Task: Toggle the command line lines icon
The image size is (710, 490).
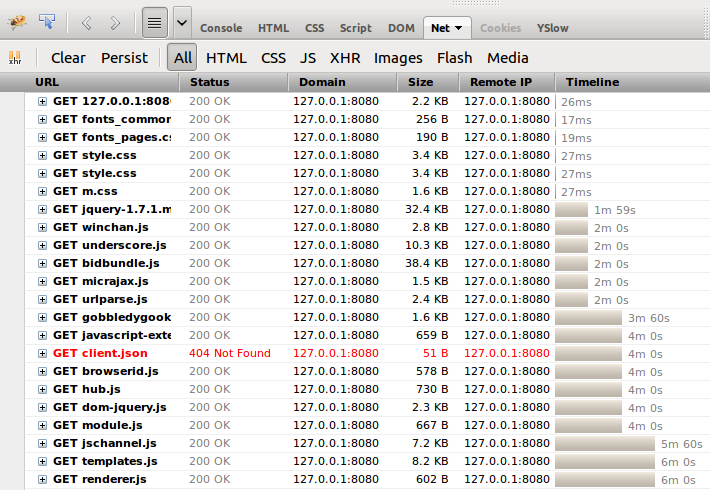Action: click(x=154, y=22)
